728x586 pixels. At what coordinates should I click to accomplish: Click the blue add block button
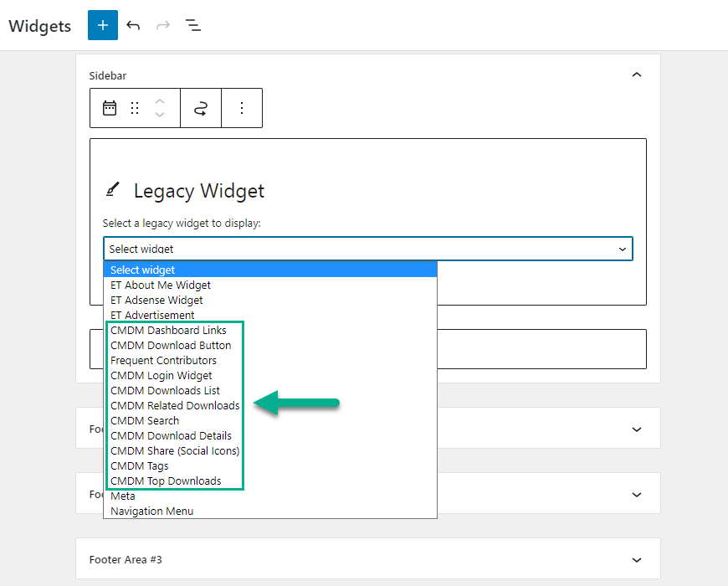pos(103,25)
